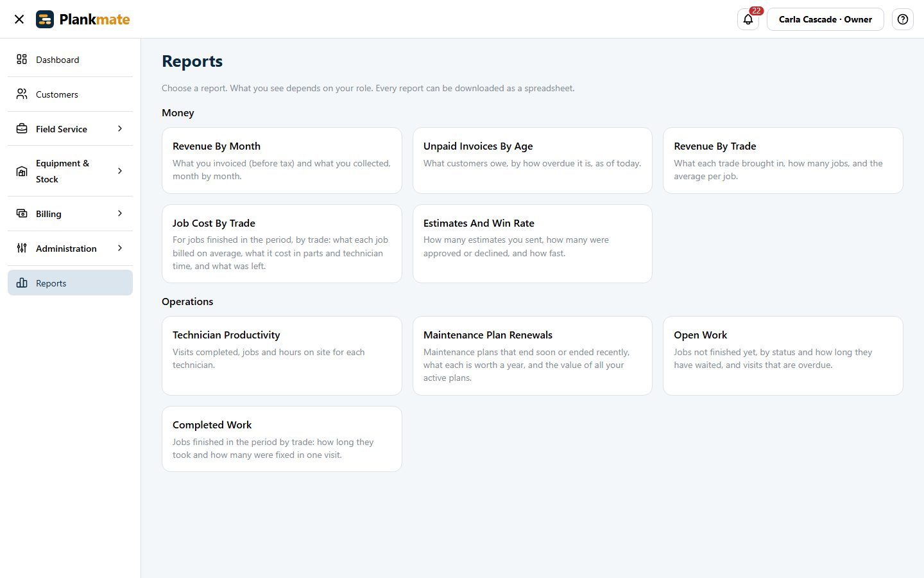Open the Maintenance Plan Renewals report

pos(533,356)
